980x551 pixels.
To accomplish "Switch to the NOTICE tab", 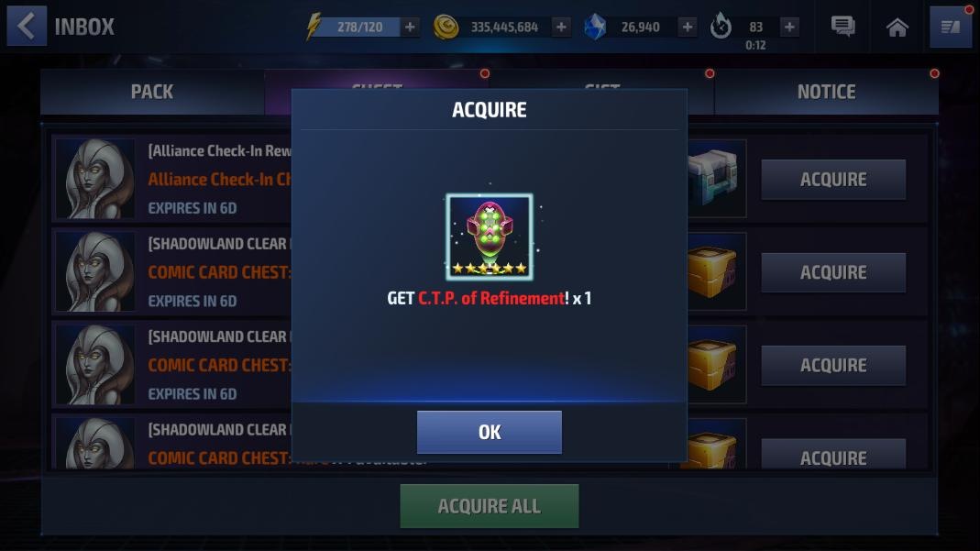I will (x=826, y=92).
